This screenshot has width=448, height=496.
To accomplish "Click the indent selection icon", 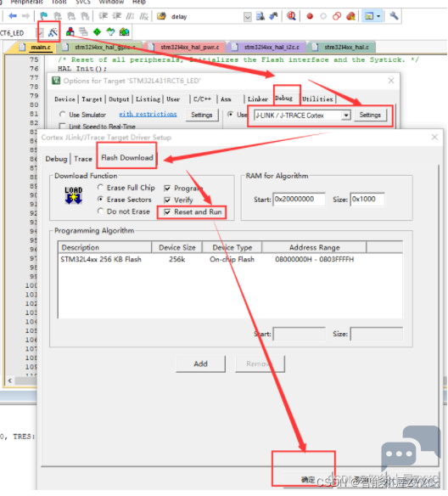I will [x=104, y=16].
